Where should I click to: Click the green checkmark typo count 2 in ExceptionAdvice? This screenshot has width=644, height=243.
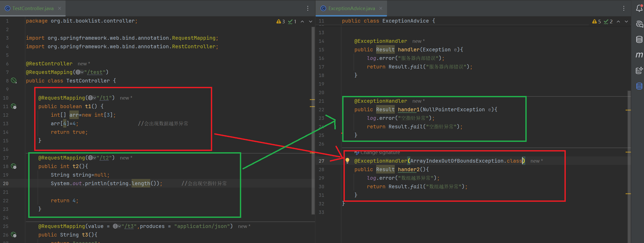(608, 22)
